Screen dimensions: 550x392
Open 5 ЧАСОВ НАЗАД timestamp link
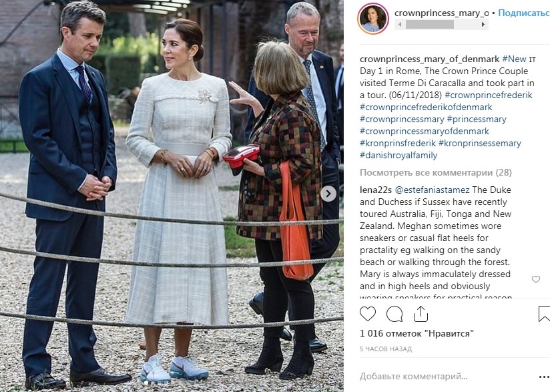[386, 349]
